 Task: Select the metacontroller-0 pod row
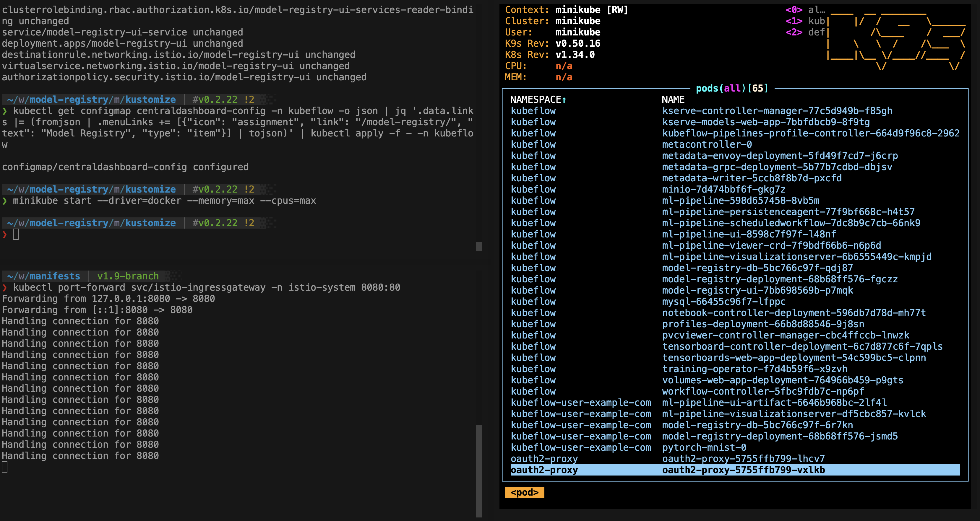click(707, 144)
